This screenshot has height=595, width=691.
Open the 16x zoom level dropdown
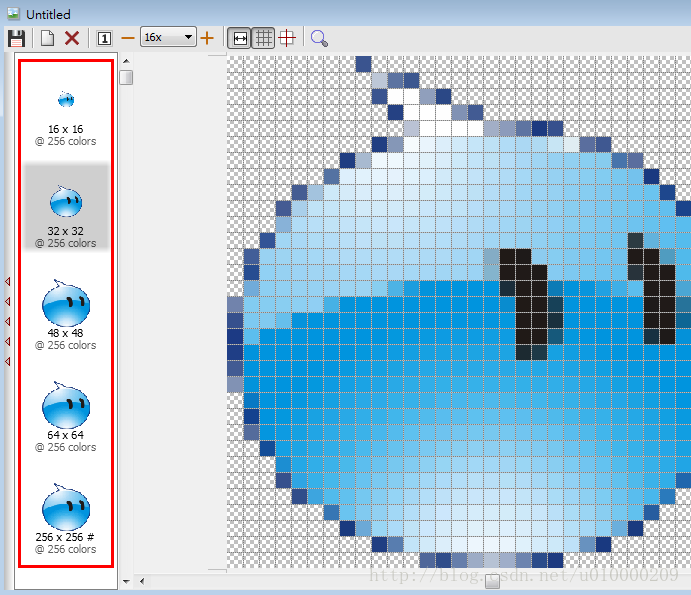(168, 37)
